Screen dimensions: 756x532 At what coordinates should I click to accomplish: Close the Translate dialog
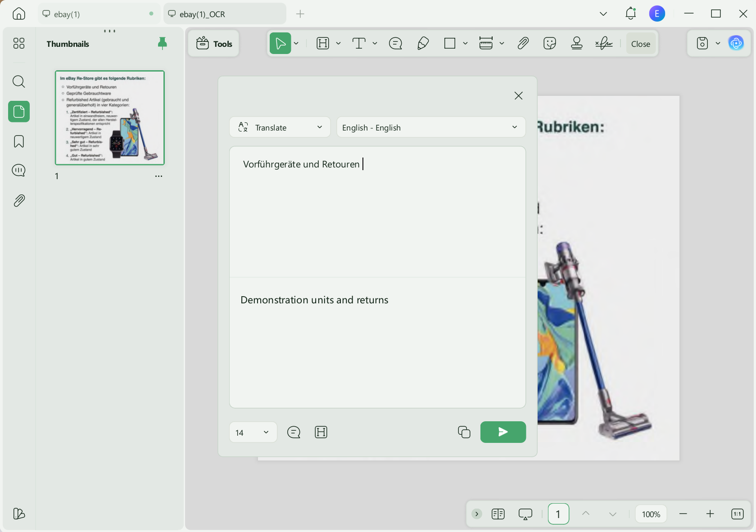(x=518, y=96)
